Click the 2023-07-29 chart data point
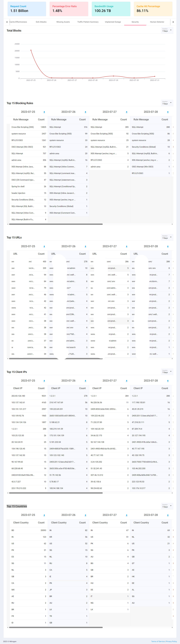The width and height of the screenshot is (180, 644). [113, 76]
